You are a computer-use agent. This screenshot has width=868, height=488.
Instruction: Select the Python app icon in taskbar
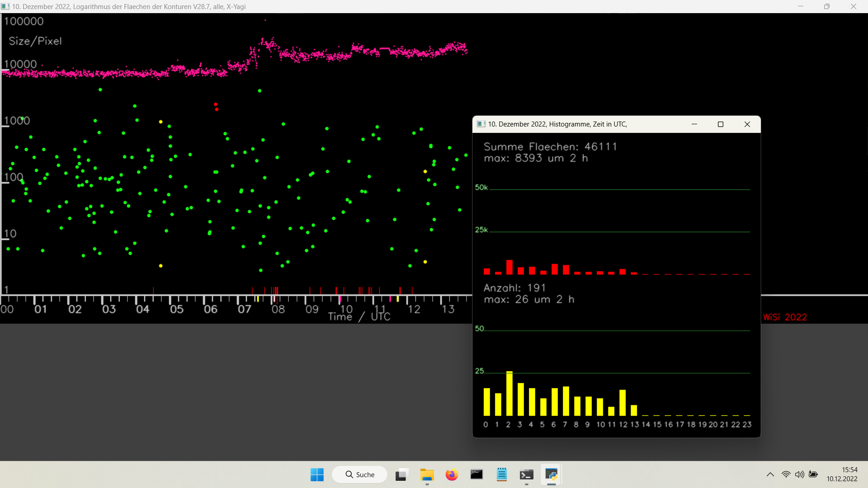click(552, 474)
